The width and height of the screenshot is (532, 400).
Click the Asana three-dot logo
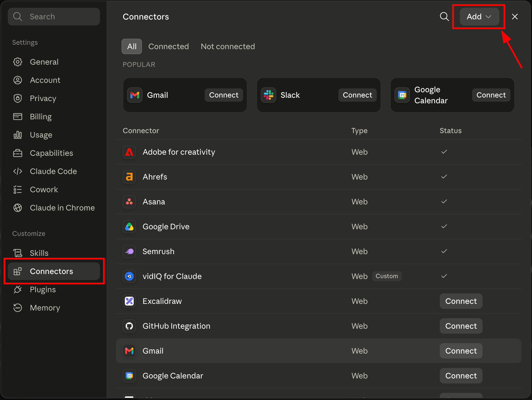coord(129,202)
